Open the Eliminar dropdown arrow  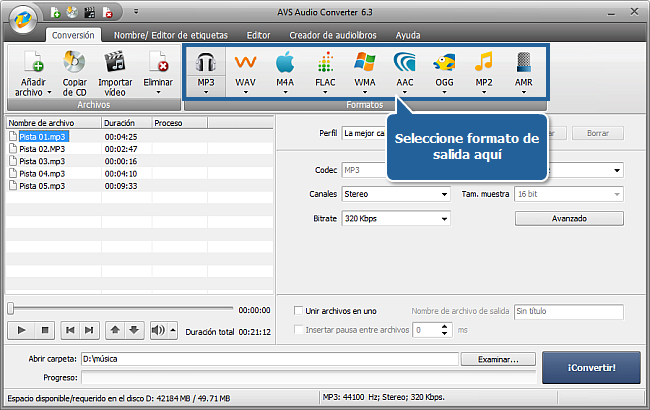coord(157,93)
